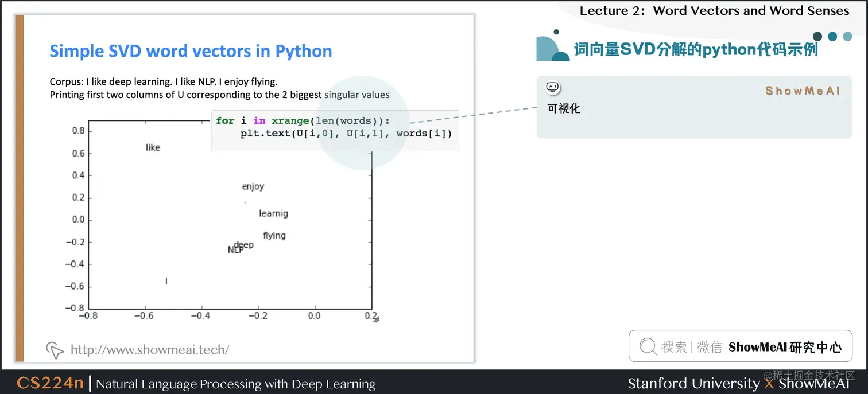Select the Lecture 2 Word Vectors header tab
868x394 pixels.
714,10
